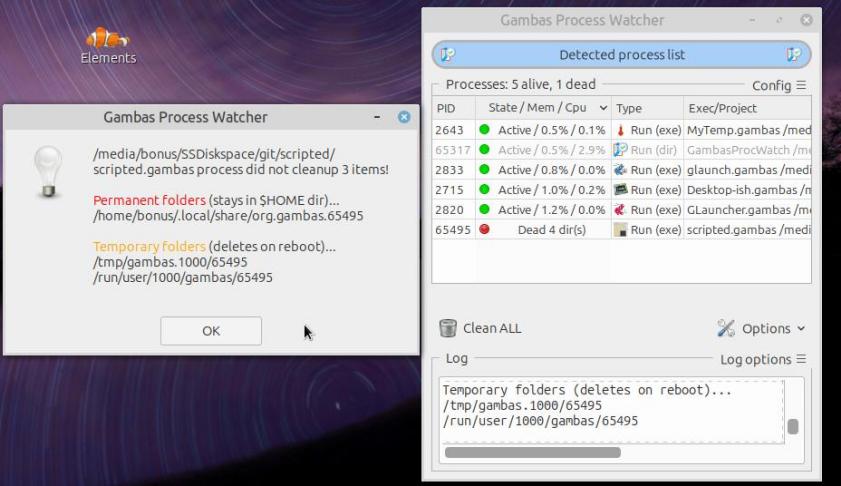The height and width of the screenshot is (486, 841).
Task: Click the trash can Clean ALL icon
Action: 449,328
